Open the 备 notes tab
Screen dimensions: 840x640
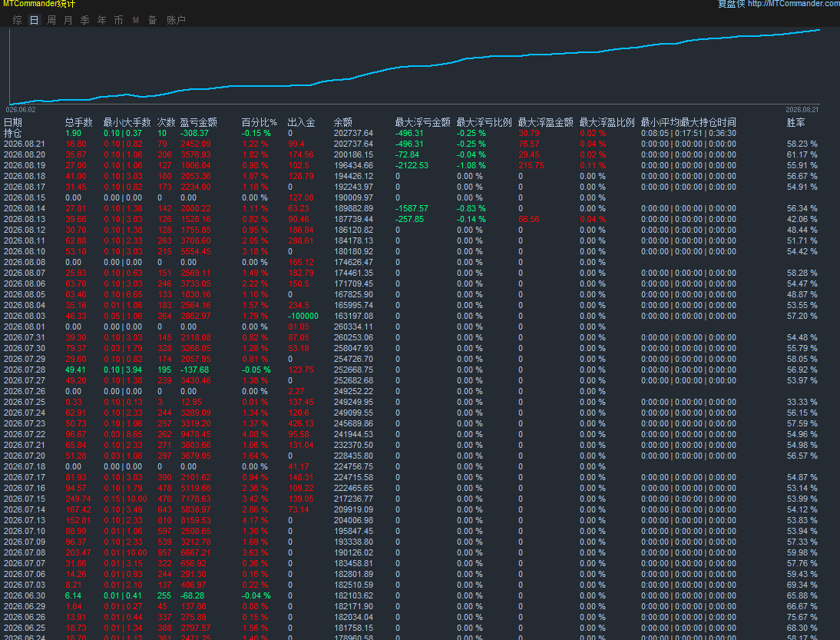point(152,20)
